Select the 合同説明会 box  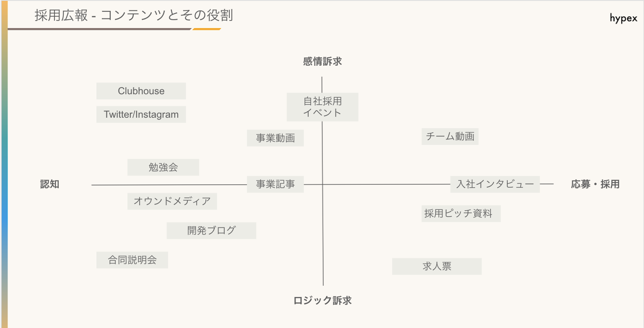[x=132, y=260]
